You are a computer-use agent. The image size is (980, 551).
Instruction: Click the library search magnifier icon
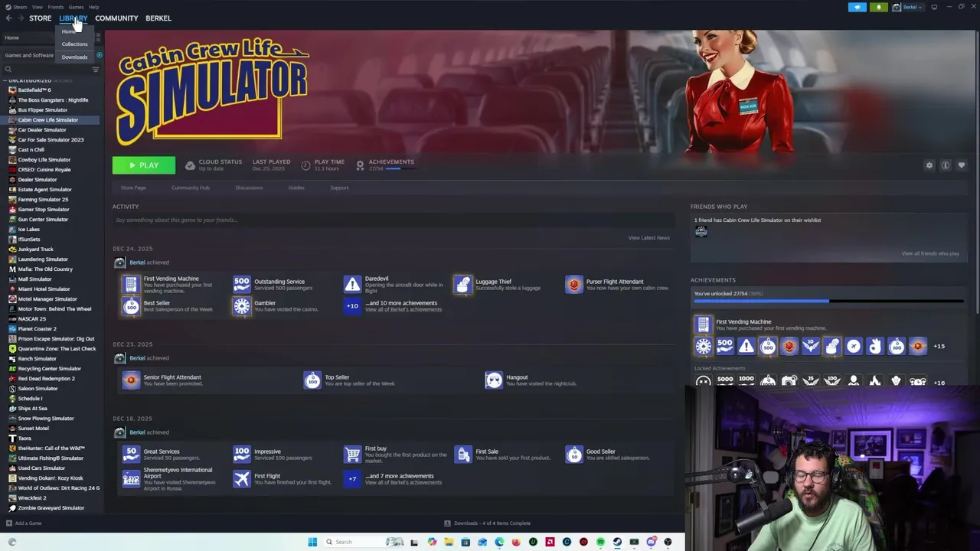pos(8,70)
